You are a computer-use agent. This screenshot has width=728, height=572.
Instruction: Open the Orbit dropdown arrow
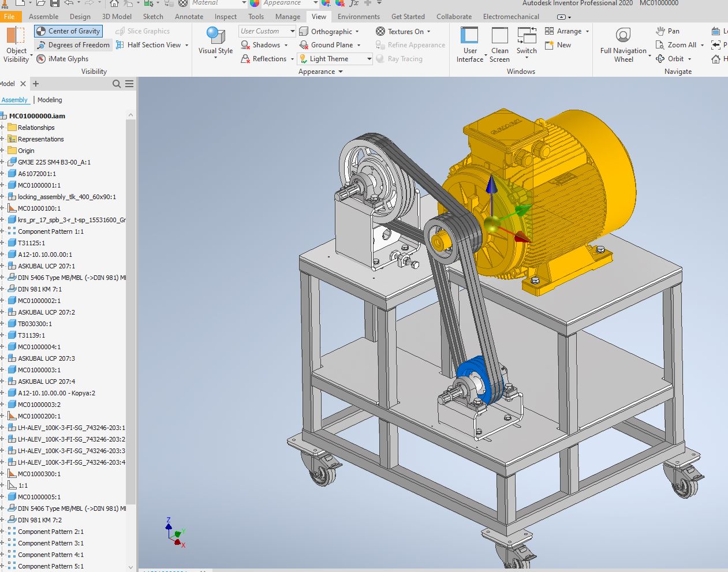[689, 59]
